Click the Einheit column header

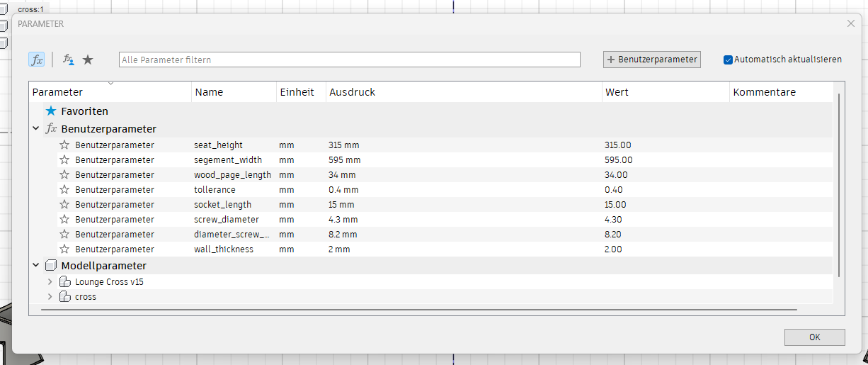click(x=301, y=92)
